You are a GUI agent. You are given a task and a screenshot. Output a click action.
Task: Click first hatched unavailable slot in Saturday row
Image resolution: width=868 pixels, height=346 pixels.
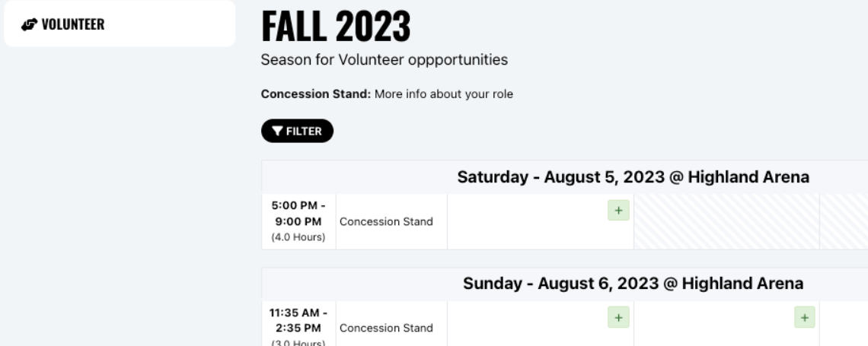(x=726, y=222)
